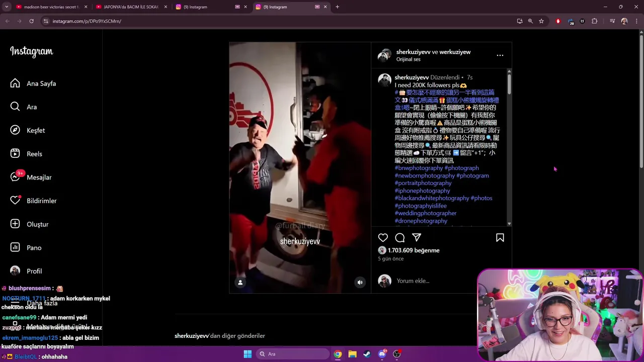This screenshot has height=362, width=644.
Task: Open Ana Sayfa in Instagram sidebar
Action: click(x=33, y=83)
